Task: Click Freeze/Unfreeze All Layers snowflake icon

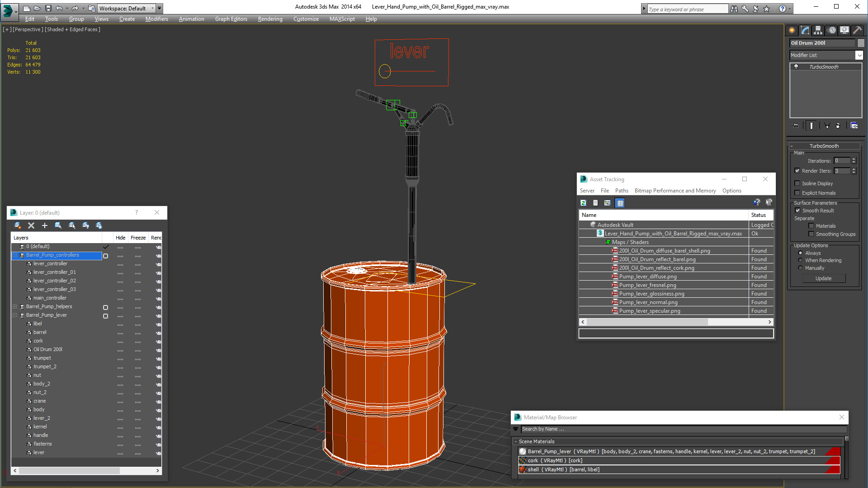Action: coord(99,225)
